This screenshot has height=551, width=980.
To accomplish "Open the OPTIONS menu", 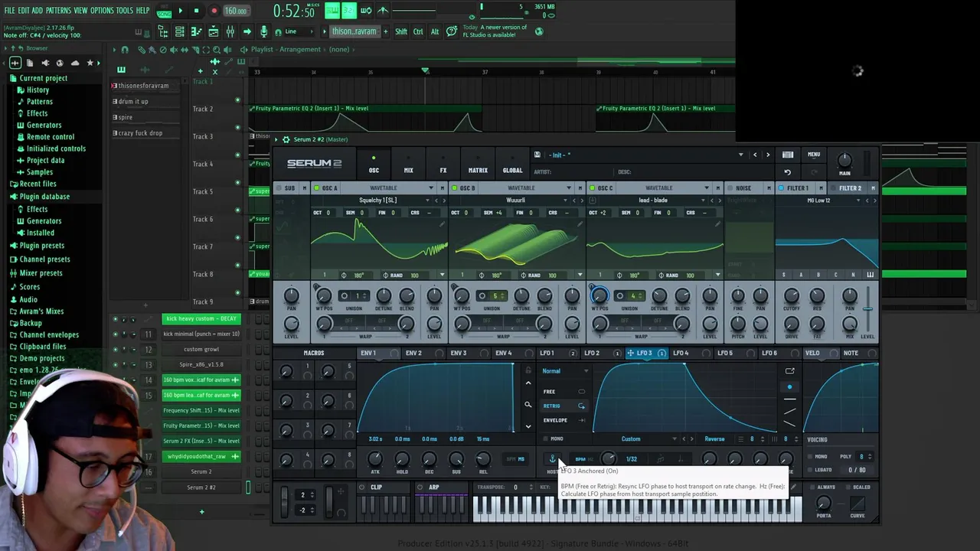I will tap(102, 11).
